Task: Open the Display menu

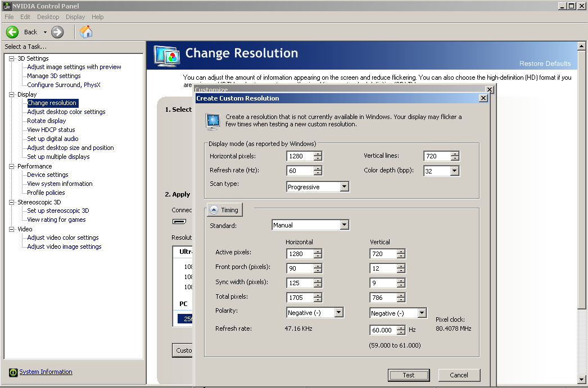Action: coord(75,17)
